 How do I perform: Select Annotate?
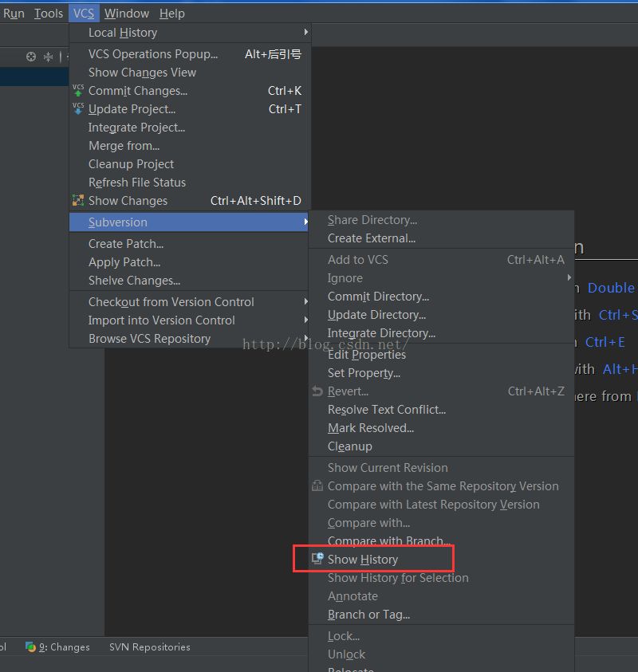(x=441, y=596)
